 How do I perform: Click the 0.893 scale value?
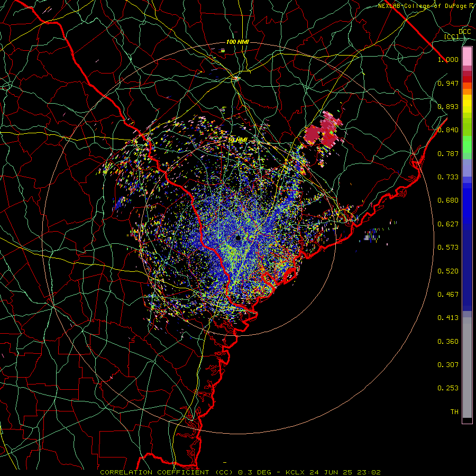tap(448, 106)
